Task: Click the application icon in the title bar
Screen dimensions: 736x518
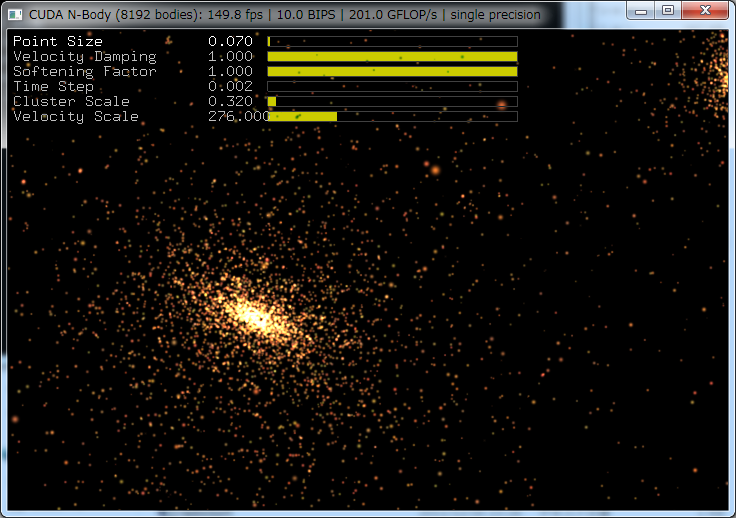Action: (x=15, y=15)
